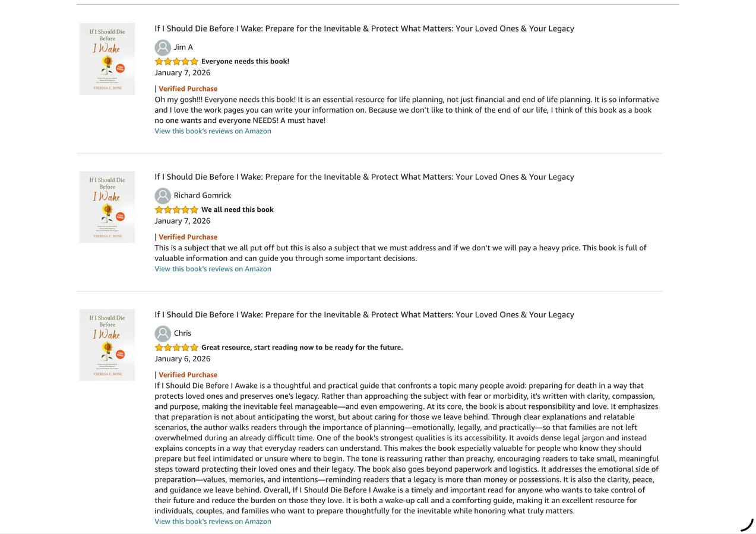756x534 pixels.
Task: View this book's reviews on Amazon under Richard's review
Action: (213, 269)
